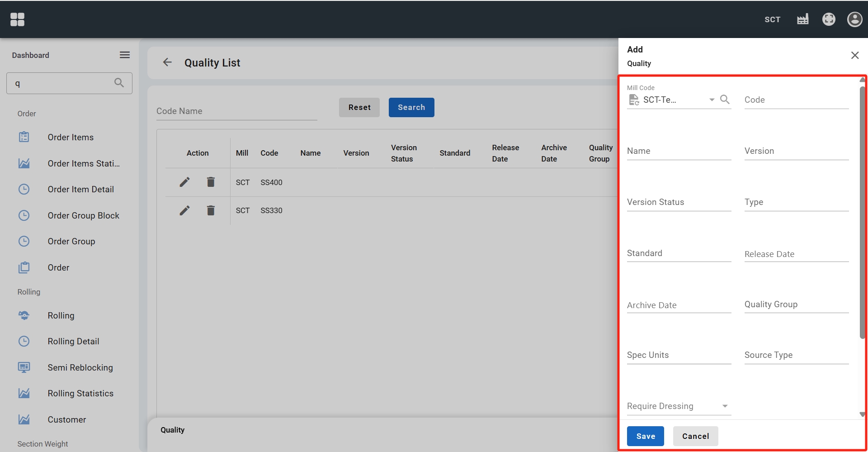
Task: Open the user account profile icon
Action: coord(854,19)
